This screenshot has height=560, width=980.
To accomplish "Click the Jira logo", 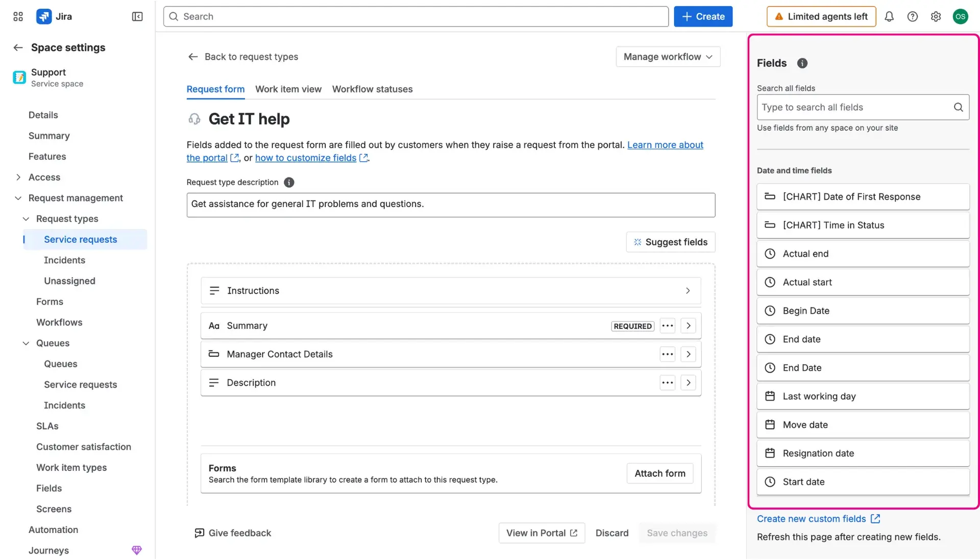I will (44, 16).
